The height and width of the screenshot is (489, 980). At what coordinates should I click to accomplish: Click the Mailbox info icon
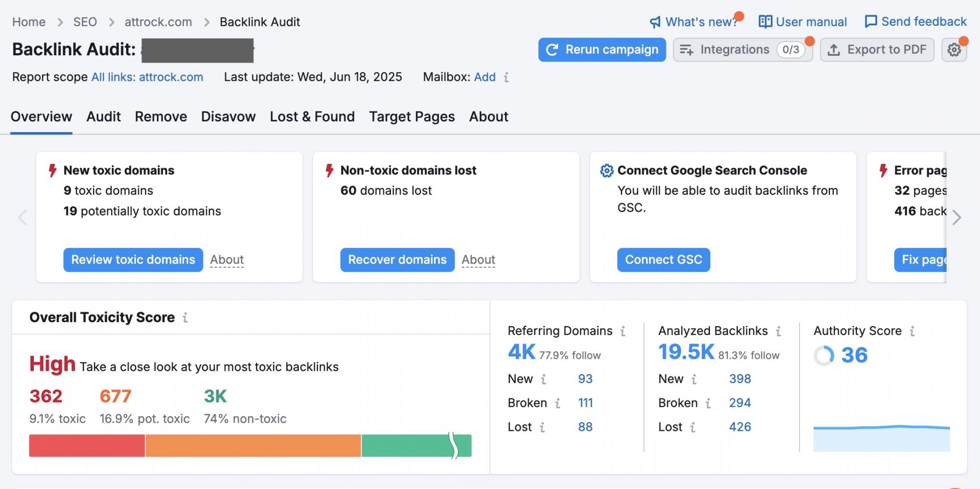pos(506,77)
